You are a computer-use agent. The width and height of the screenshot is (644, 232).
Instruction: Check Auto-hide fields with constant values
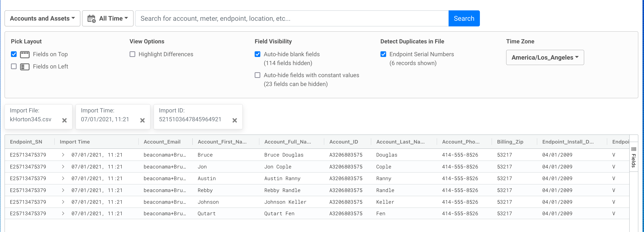click(257, 75)
